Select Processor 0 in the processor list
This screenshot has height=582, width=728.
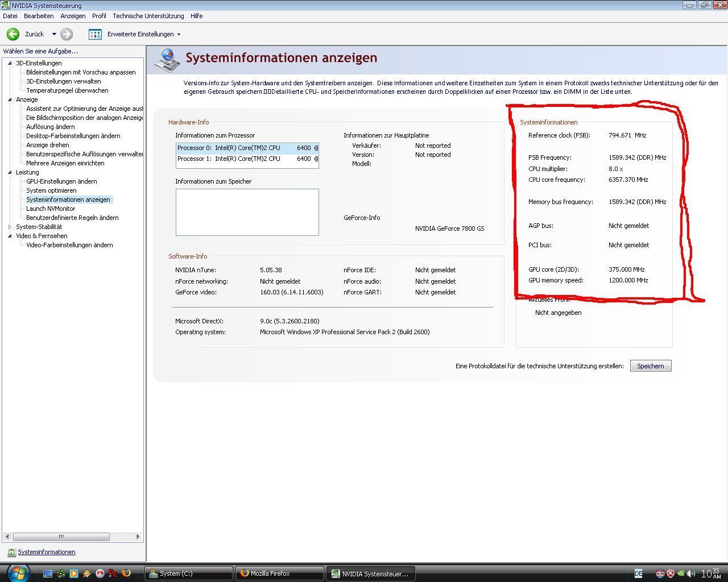pyautogui.click(x=247, y=148)
